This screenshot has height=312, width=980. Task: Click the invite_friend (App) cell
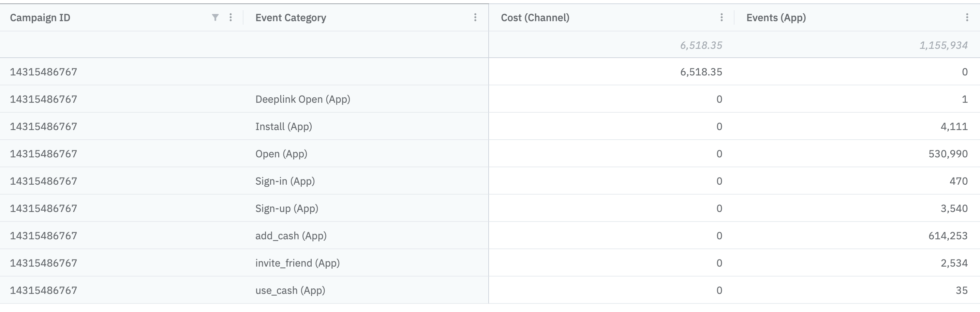[297, 263]
